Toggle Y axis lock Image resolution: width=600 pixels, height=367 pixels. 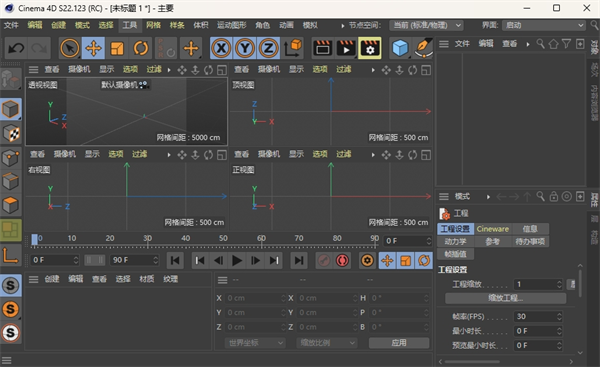245,48
